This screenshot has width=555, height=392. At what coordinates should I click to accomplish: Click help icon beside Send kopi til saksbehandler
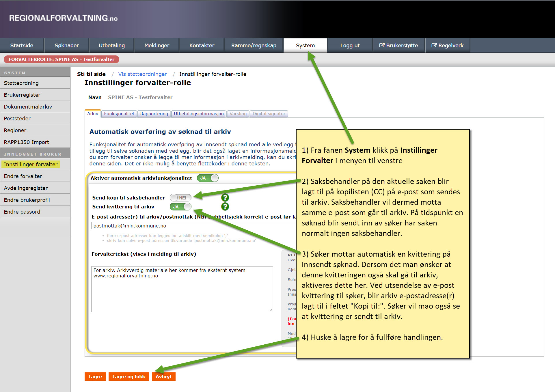pos(225,197)
